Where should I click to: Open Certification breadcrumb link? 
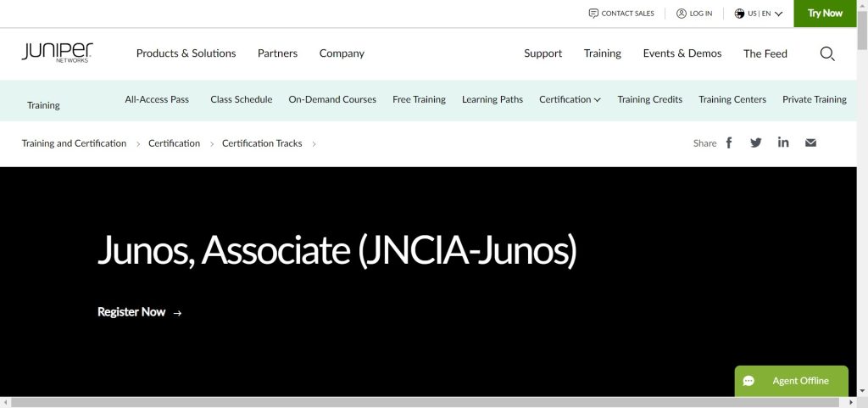pos(174,143)
